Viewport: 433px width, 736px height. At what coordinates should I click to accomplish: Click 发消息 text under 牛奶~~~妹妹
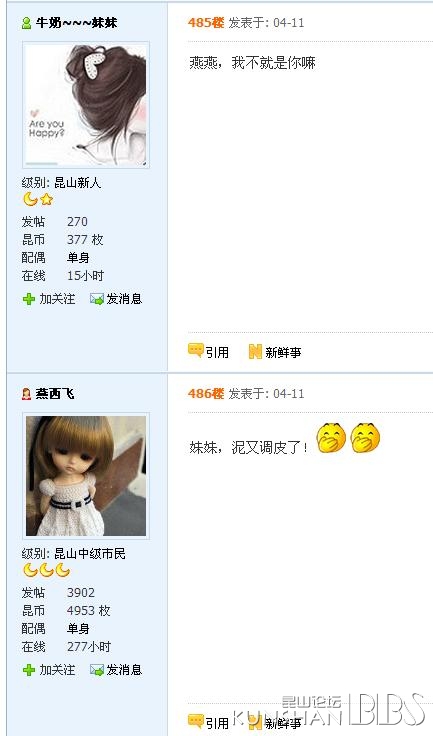pos(124,299)
